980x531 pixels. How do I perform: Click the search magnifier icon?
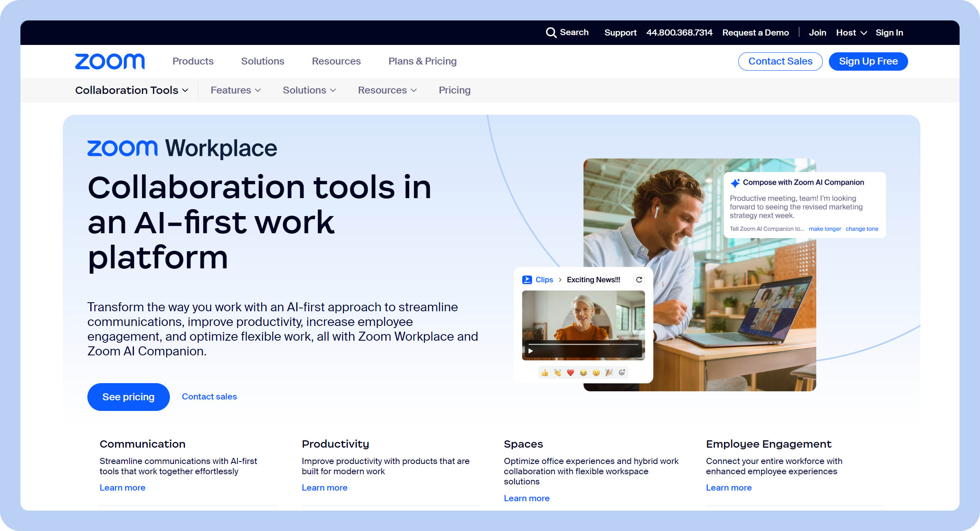[x=551, y=33]
